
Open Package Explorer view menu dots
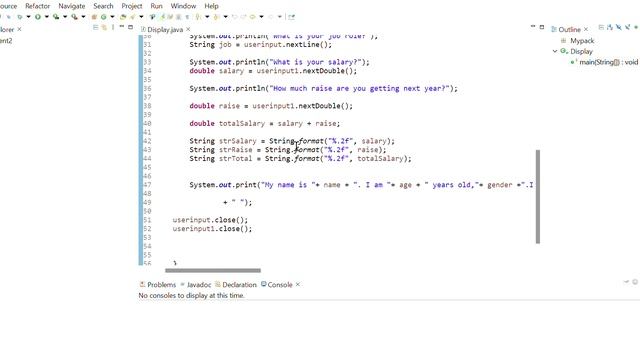[x=113, y=27]
